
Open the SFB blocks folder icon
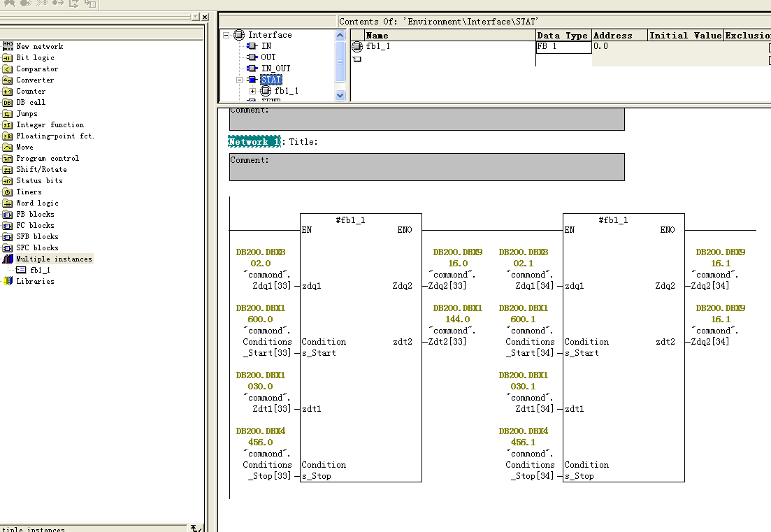(x=8, y=236)
